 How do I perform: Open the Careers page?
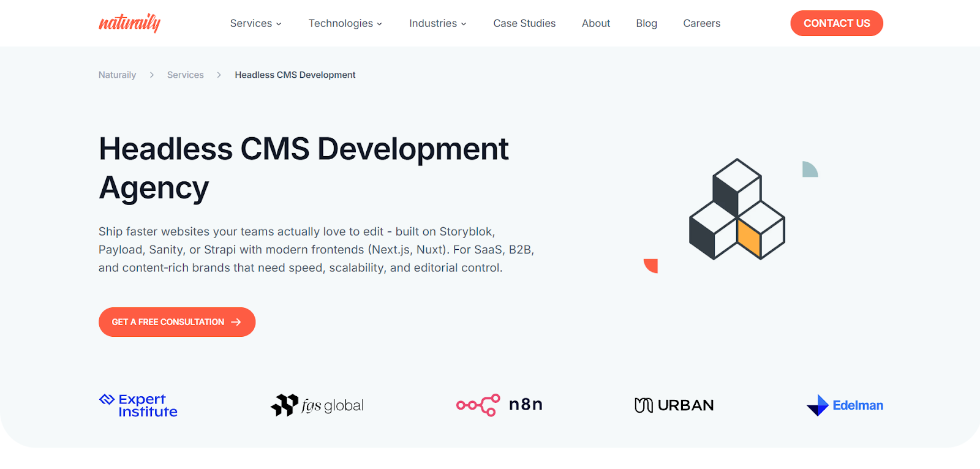point(701,23)
